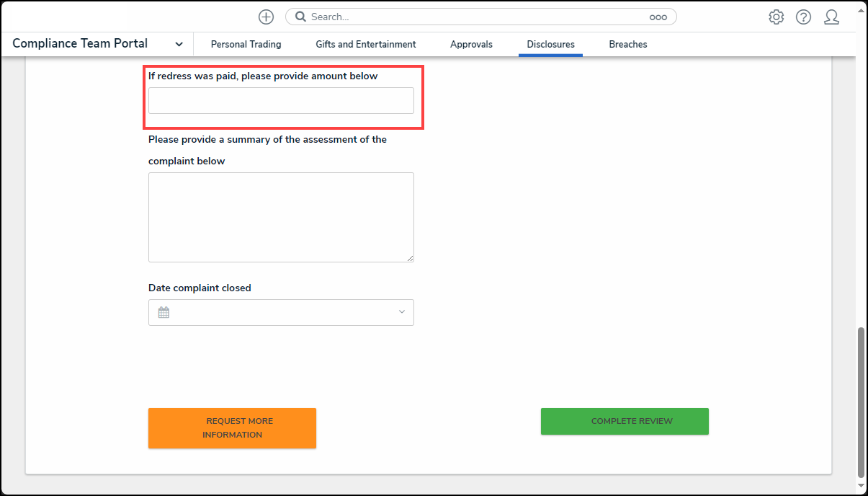Click in the top Search box
The height and width of the screenshot is (496, 868).
475,17
